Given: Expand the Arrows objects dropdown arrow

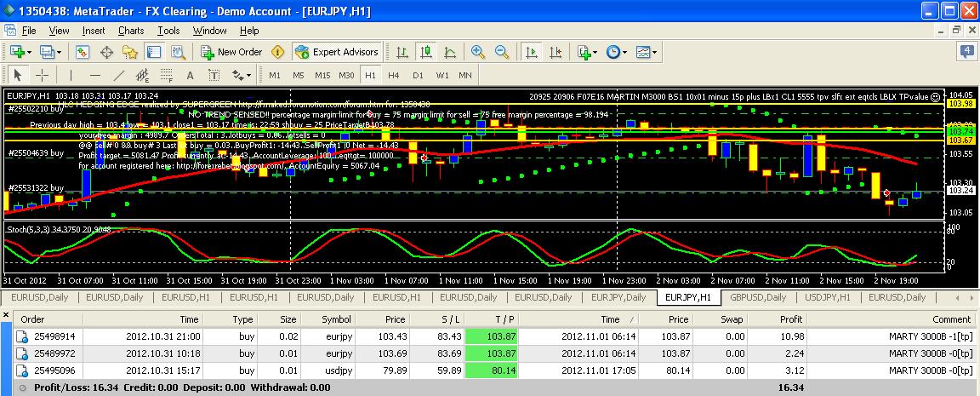Looking at the screenshot, I should (x=248, y=76).
